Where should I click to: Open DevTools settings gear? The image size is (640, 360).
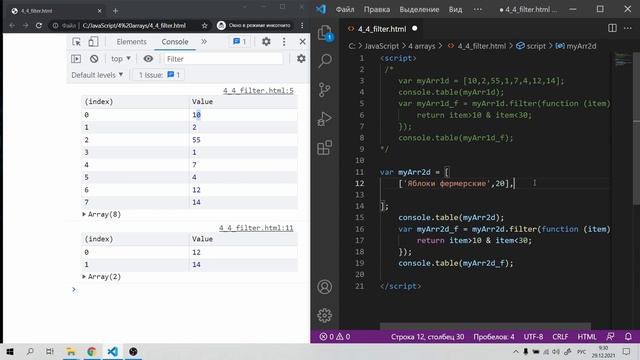[266, 42]
